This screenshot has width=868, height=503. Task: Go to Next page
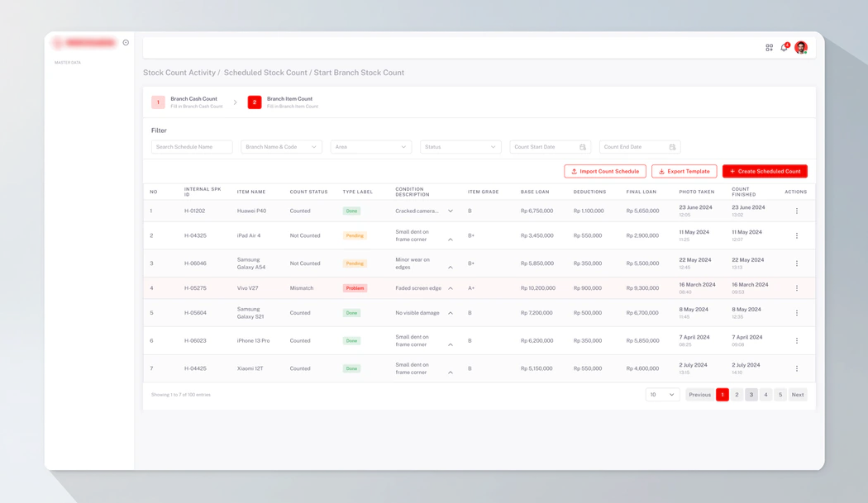point(797,395)
